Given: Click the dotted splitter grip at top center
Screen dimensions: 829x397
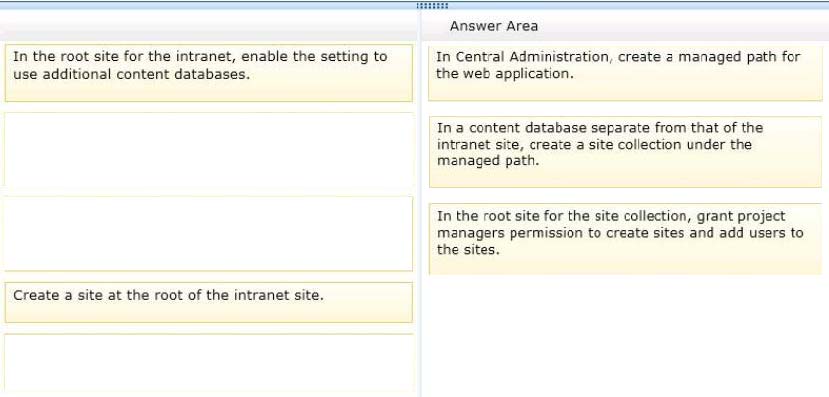Looking at the screenshot, I should coord(432,6).
